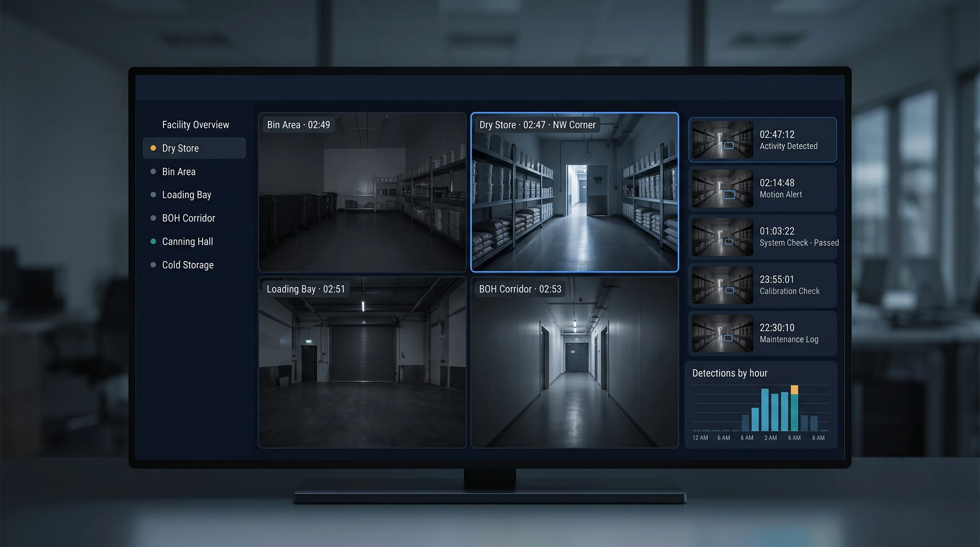The width and height of the screenshot is (980, 547).
Task: Click the 01:03:22 System Check thumbnail
Action: (723, 236)
